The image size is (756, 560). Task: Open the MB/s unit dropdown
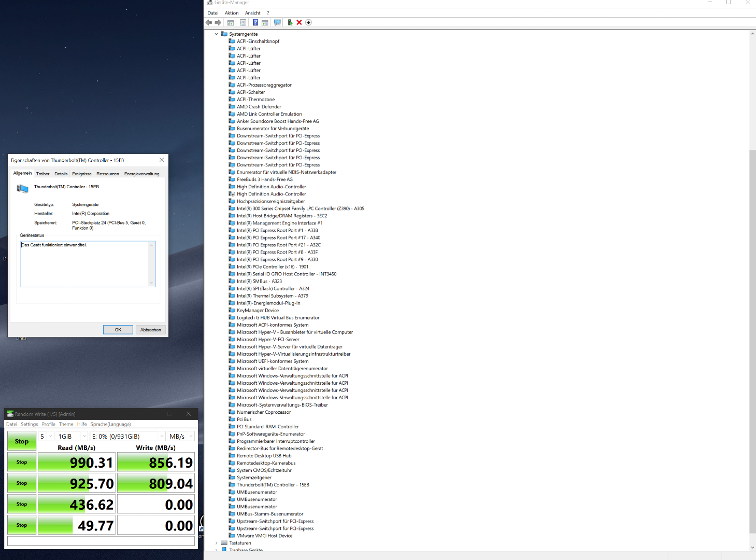(x=181, y=436)
